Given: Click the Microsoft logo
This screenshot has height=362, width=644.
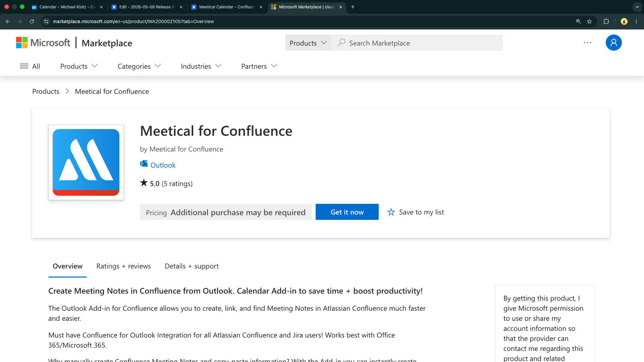Looking at the screenshot, I should click(43, 43).
